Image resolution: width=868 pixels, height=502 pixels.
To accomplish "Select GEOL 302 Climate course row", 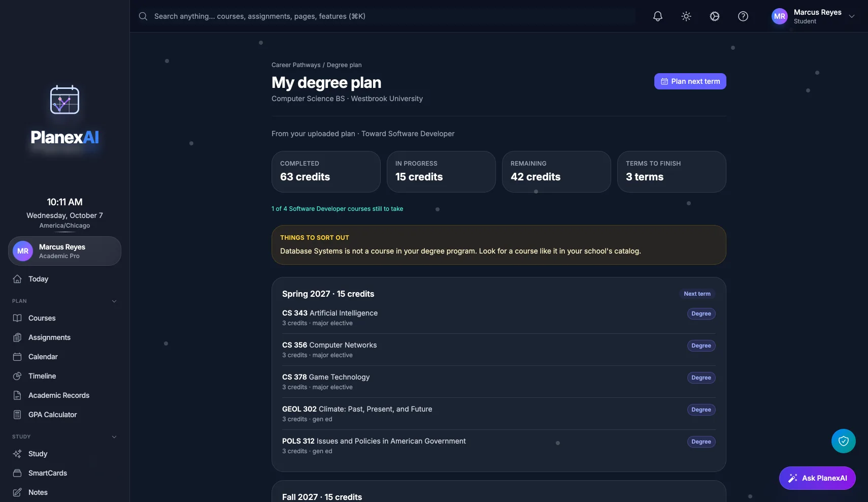I will tap(498, 414).
